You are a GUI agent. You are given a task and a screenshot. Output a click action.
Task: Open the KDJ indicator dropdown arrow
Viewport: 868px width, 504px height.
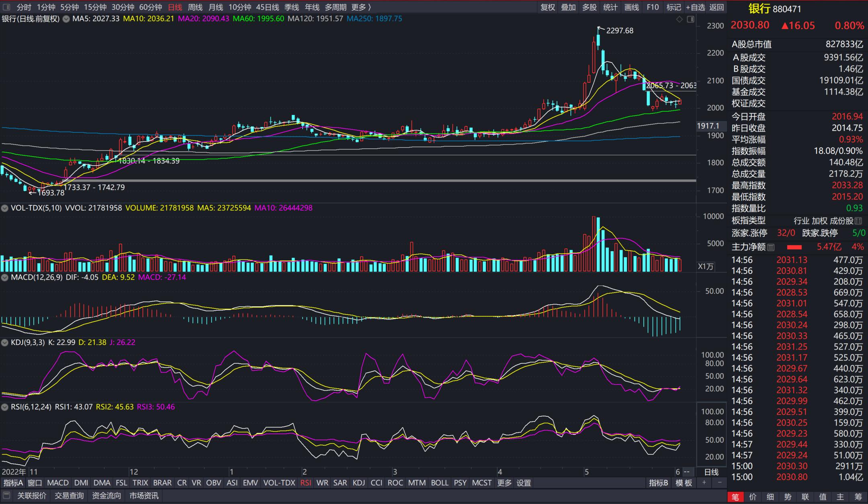tap(5, 342)
